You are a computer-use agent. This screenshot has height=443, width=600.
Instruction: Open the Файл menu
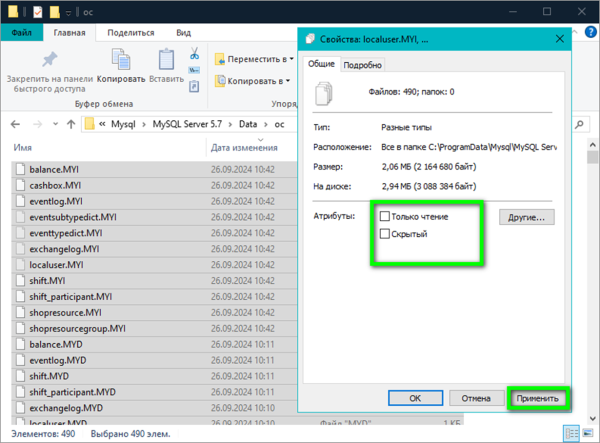point(21,32)
